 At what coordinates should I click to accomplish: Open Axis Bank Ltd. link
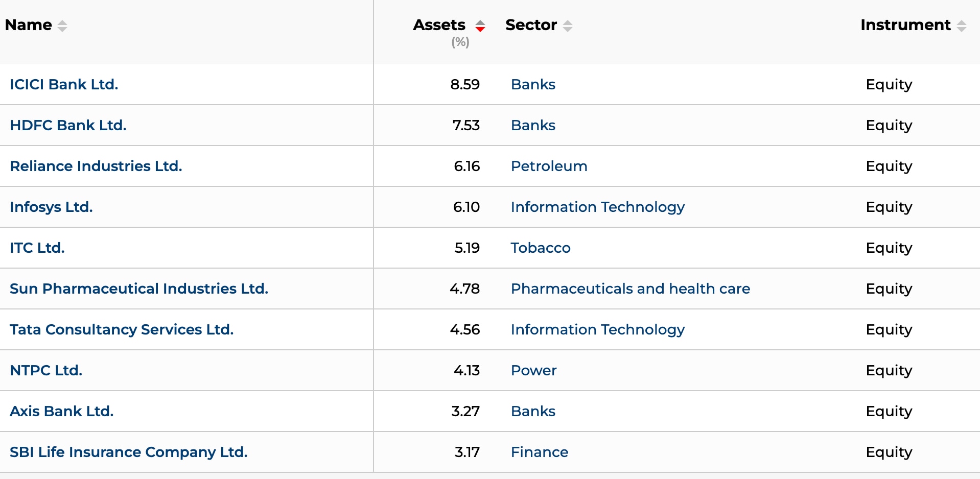click(61, 411)
